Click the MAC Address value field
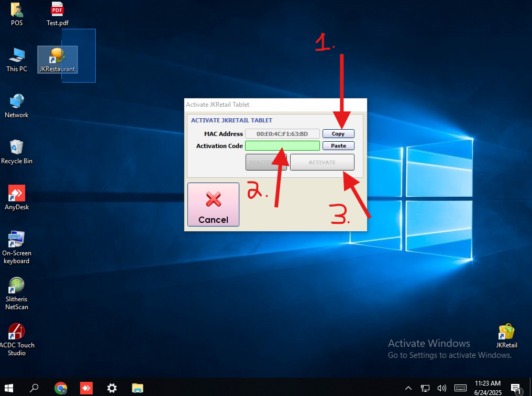 pos(282,133)
